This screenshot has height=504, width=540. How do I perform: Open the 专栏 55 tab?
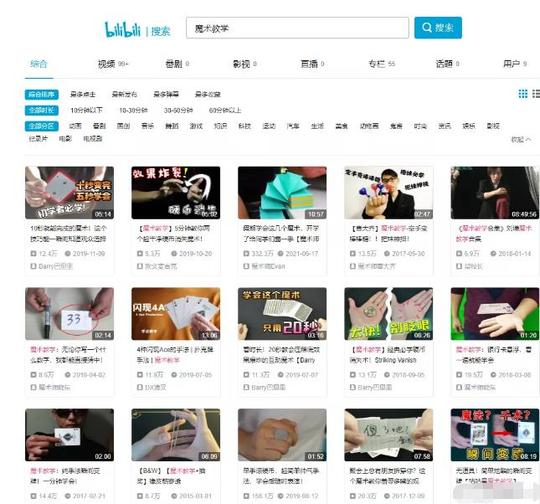(x=381, y=64)
